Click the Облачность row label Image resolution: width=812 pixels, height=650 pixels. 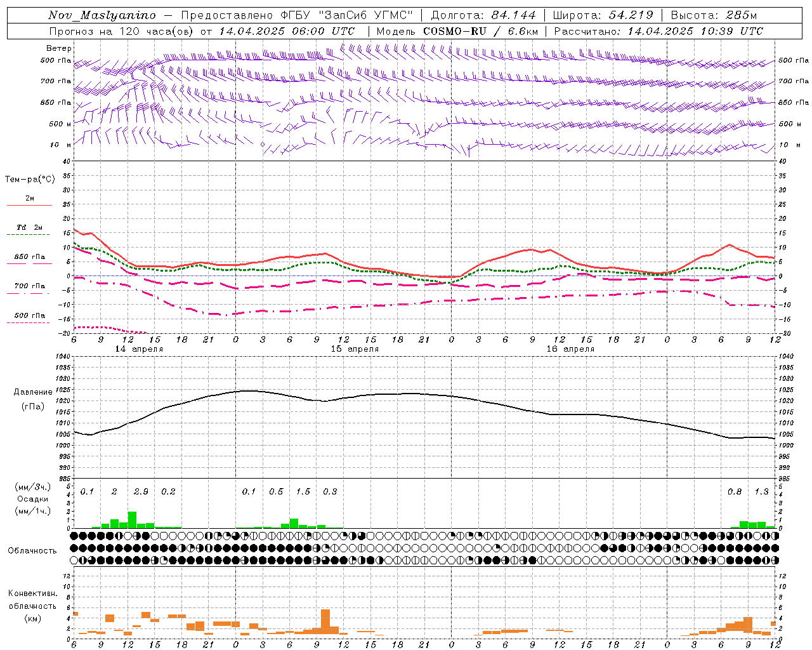[32, 551]
